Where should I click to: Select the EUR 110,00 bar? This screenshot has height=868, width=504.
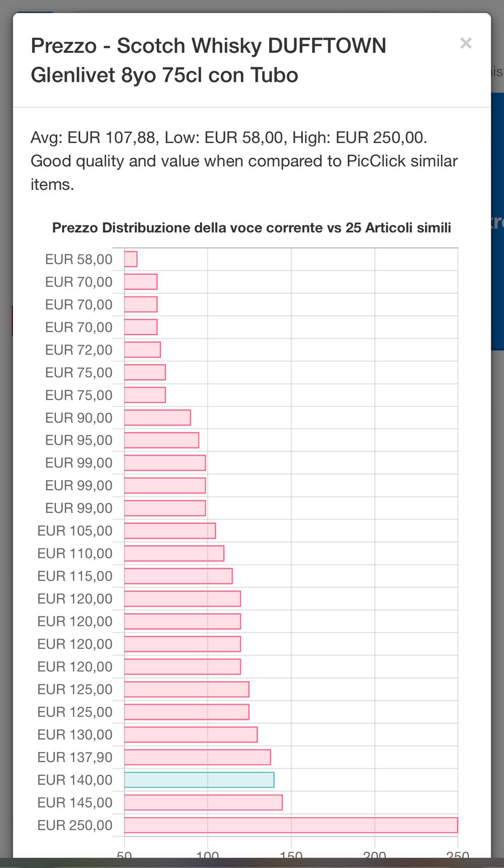click(174, 553)
